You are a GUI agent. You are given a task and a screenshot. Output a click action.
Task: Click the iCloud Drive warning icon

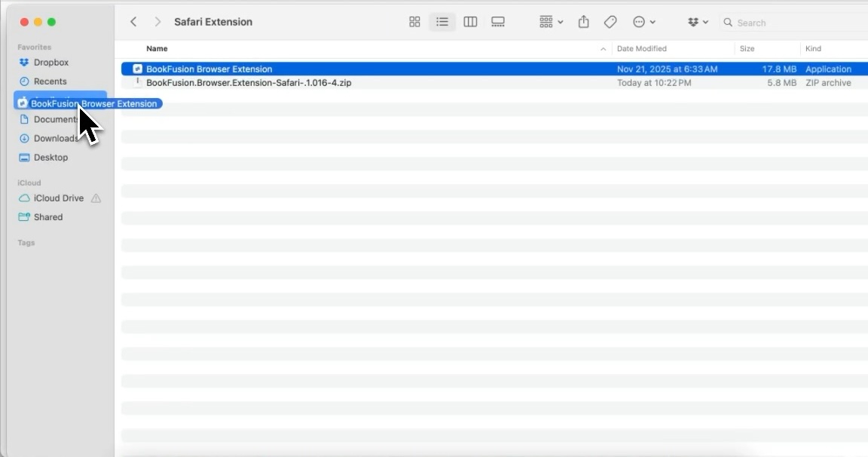[96, 198]
